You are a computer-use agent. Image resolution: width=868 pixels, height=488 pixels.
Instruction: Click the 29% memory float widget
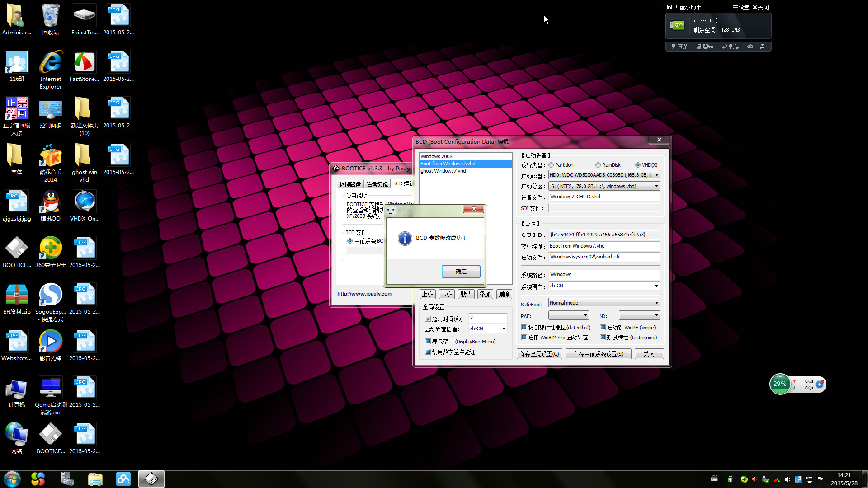click(780, 384)
